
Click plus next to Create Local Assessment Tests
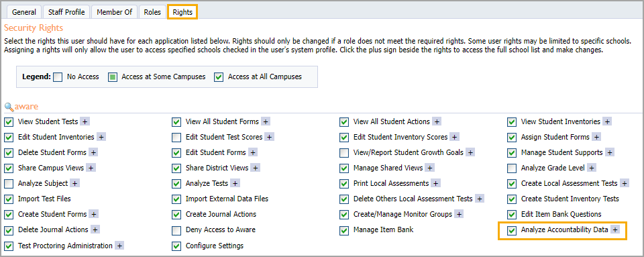[x=625, y=183]
